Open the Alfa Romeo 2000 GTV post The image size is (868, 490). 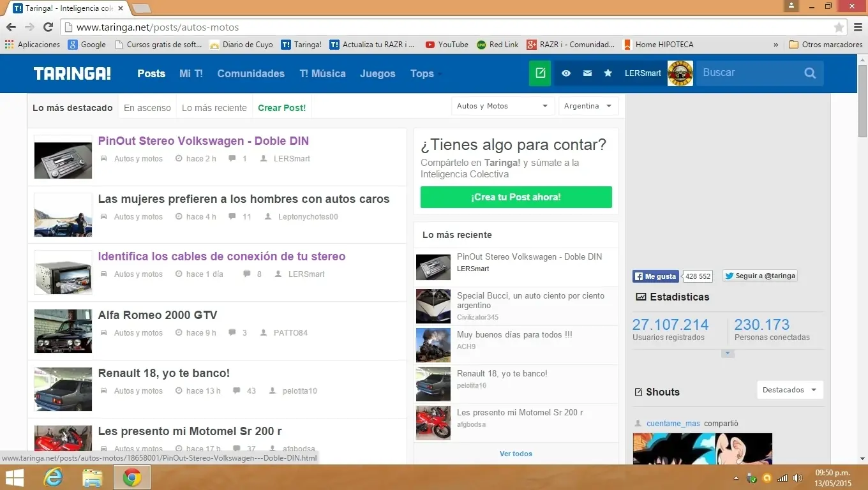point(158,315)
